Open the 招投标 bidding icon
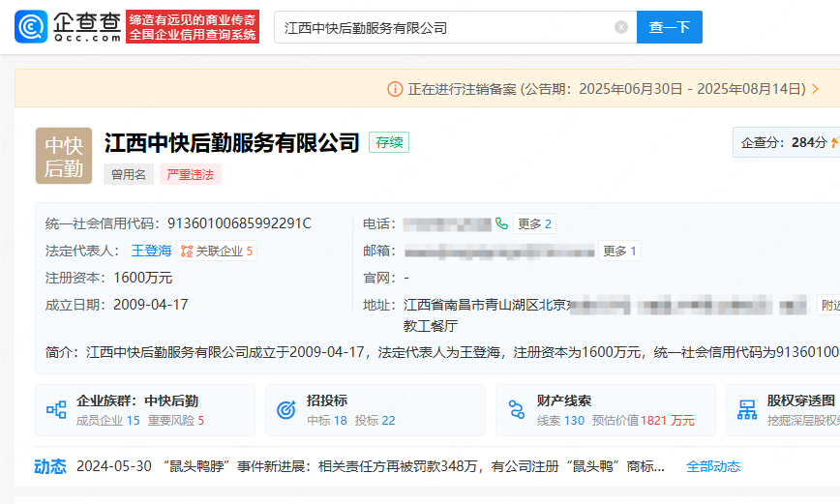This screenshot has width=840, height=504. 286,410
